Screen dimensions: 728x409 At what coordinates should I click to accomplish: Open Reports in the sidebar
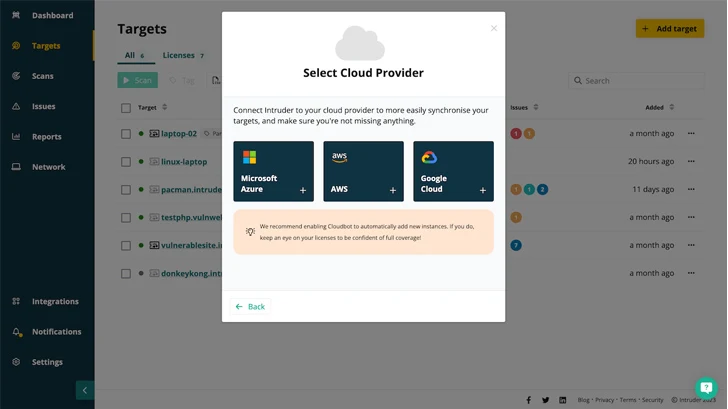46,136
